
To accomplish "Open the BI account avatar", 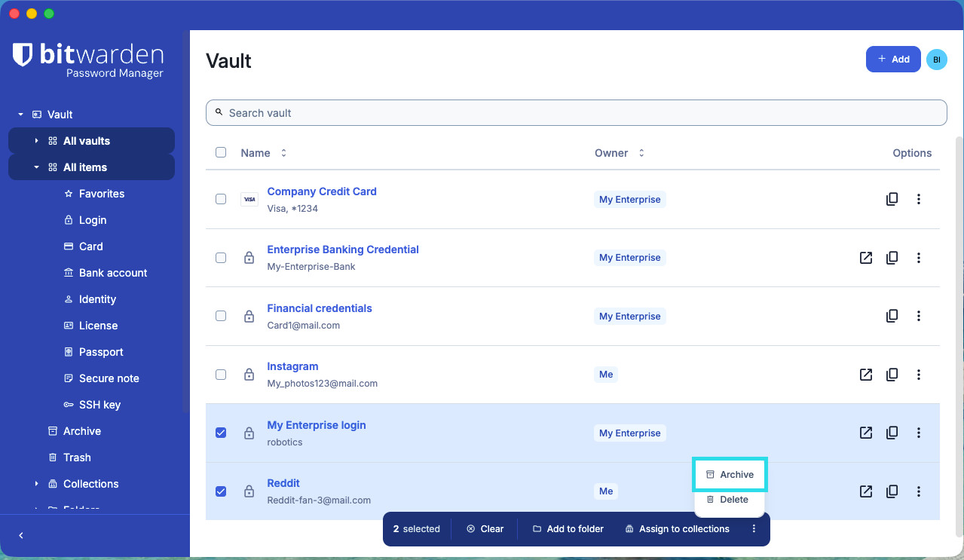I will coord(937,60).
